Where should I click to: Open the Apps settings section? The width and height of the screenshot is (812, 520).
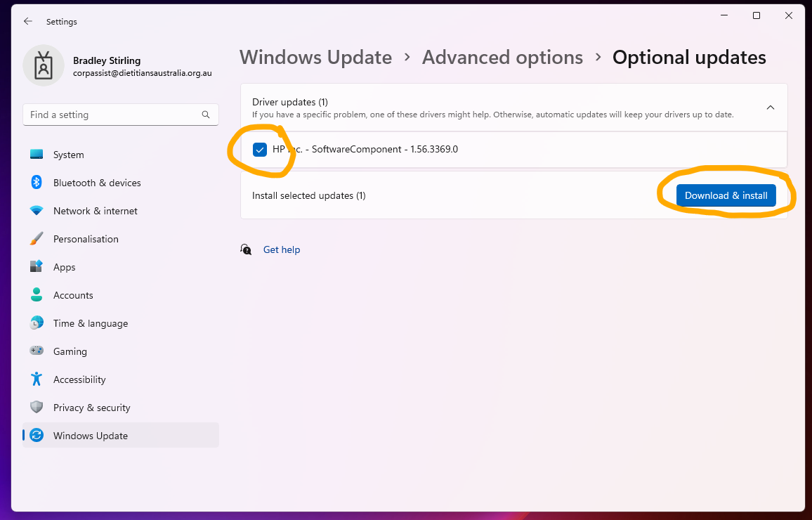[x=37, y=267]
